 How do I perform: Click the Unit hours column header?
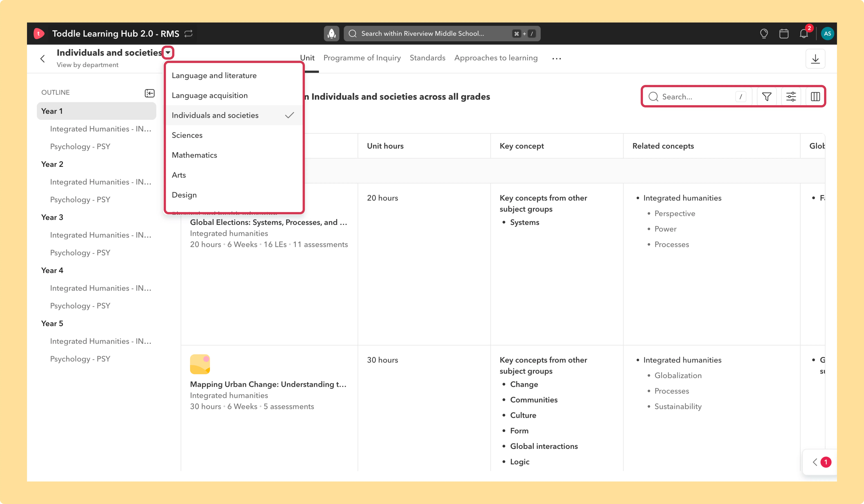pos(385,146)
